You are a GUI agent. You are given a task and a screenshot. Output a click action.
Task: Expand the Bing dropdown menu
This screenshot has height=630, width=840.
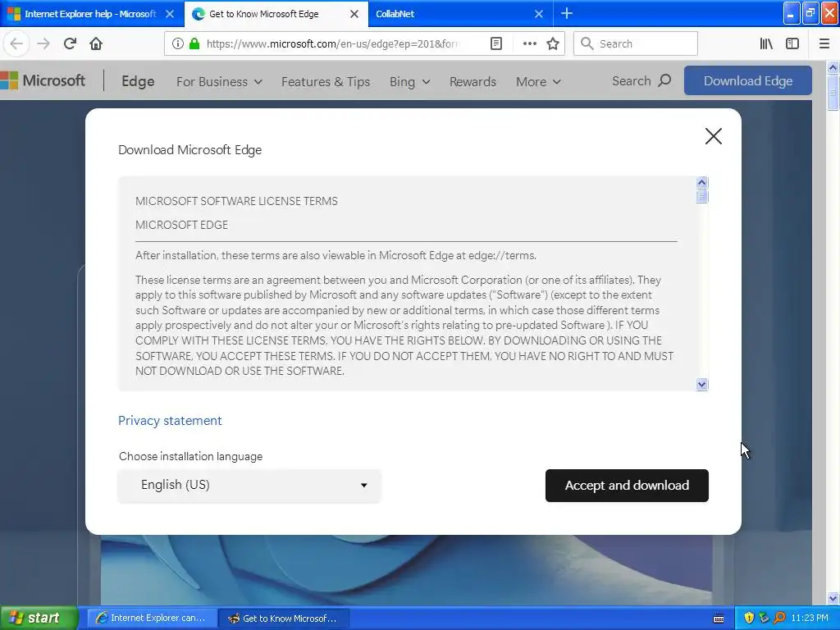[410, 81]
